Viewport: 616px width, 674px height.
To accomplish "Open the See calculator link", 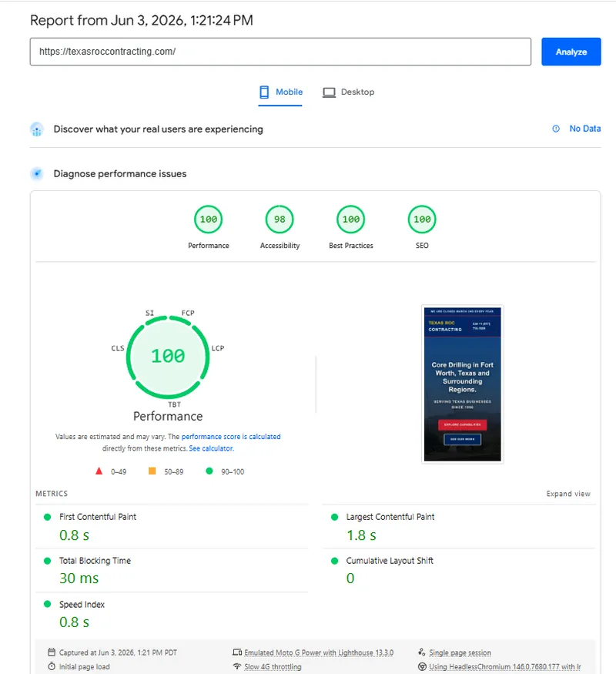I will 211,448.
